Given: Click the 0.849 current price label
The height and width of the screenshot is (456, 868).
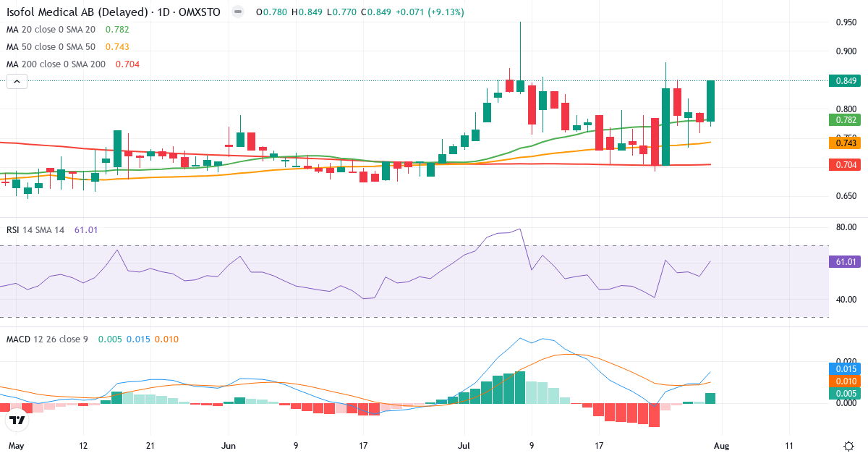Looking at the screenshot, I should point(845,80).
